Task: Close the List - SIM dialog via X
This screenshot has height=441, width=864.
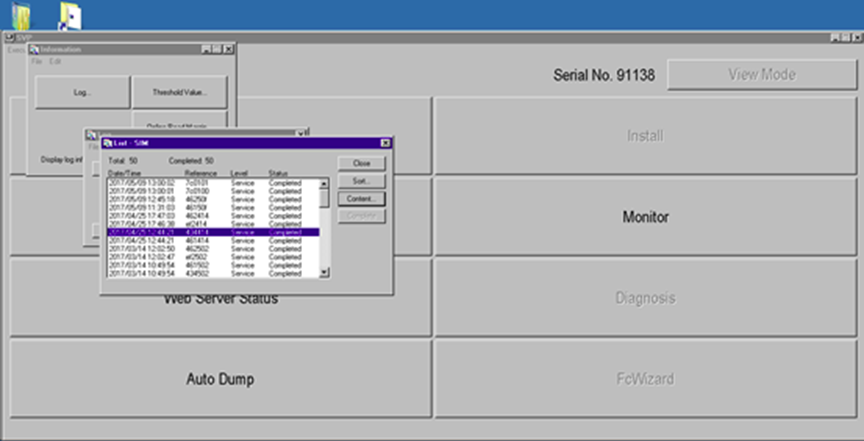Action: point(385,143)
